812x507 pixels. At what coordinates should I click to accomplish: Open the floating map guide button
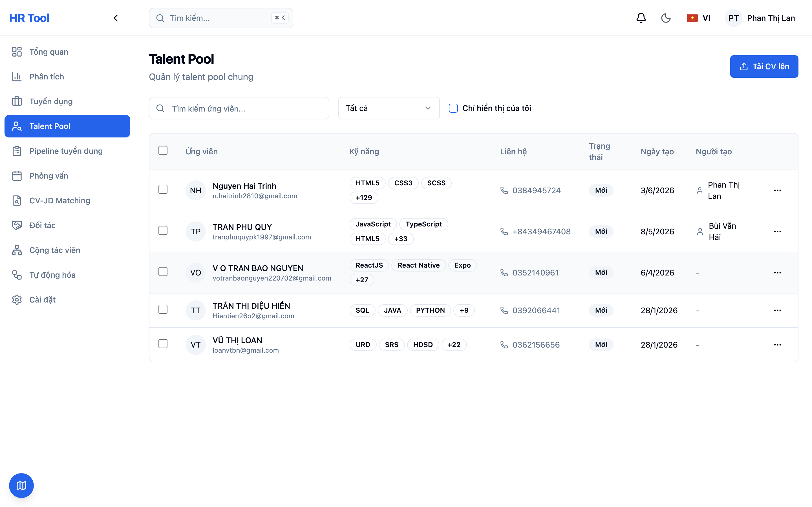coord(21,486)
